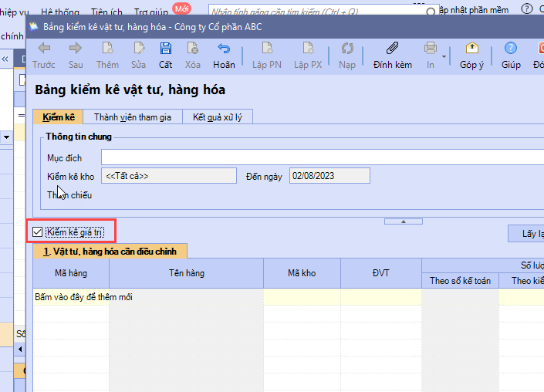The width and height of the screenshot is (544, 392).
Task: Save the form with Cất
Action: click(x=165, y=55)
